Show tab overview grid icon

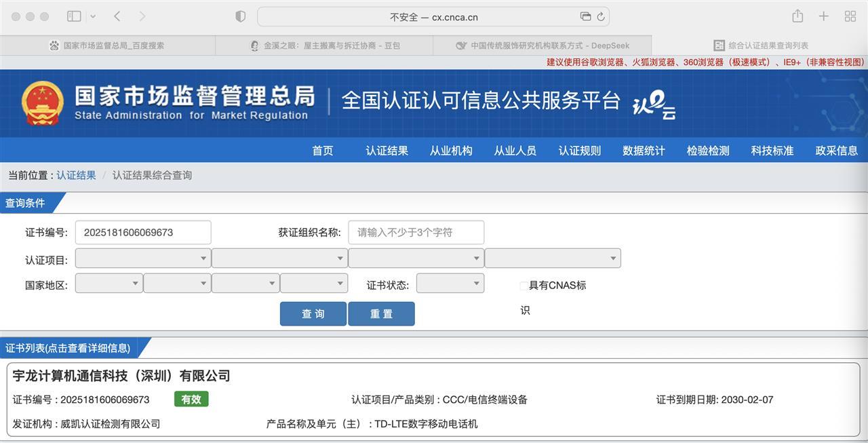(x=850, y=16)
